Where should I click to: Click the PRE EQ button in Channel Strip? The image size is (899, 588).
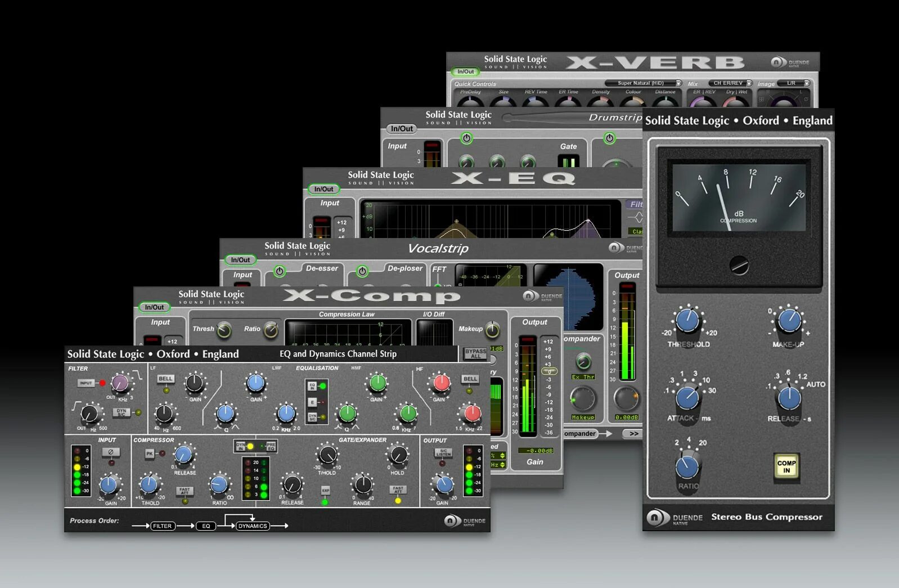click(271, 446)
